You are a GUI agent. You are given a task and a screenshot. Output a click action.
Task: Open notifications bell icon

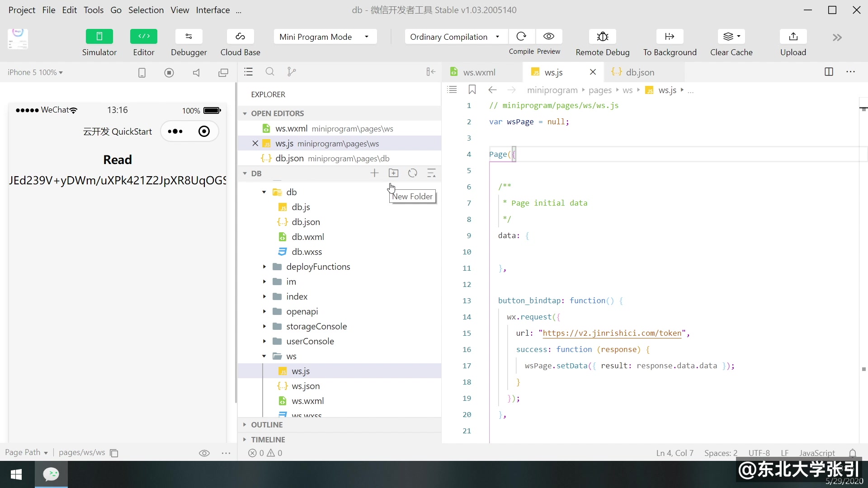pos(853,453)
